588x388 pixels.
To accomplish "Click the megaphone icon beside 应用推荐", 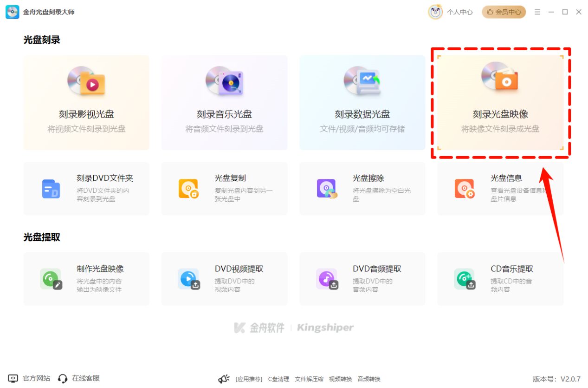I will (x=224, y=379).
